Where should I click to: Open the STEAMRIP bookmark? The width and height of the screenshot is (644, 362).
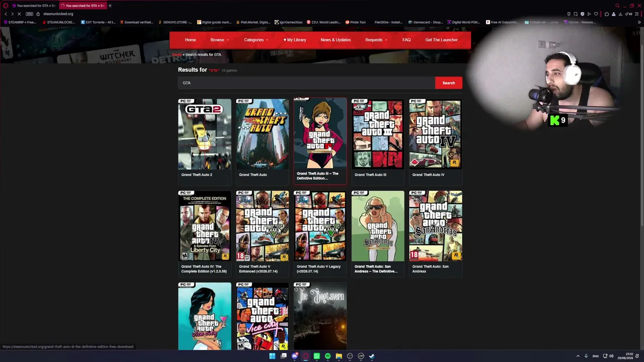21,22
